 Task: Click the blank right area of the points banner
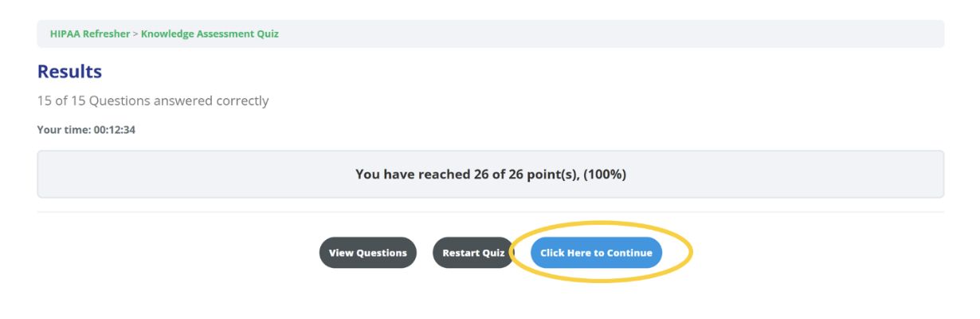[797, 174]
